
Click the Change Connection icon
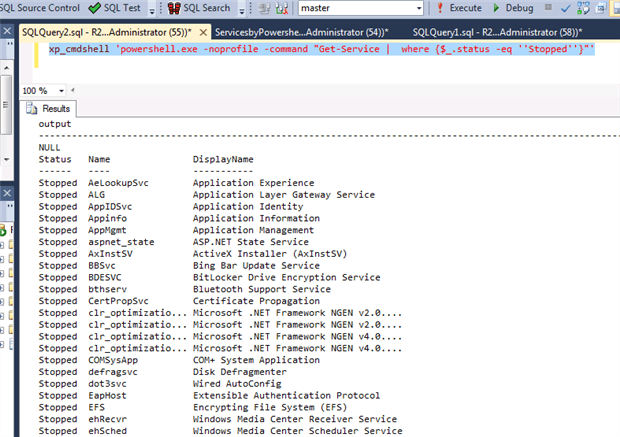[x=282, y=8]
